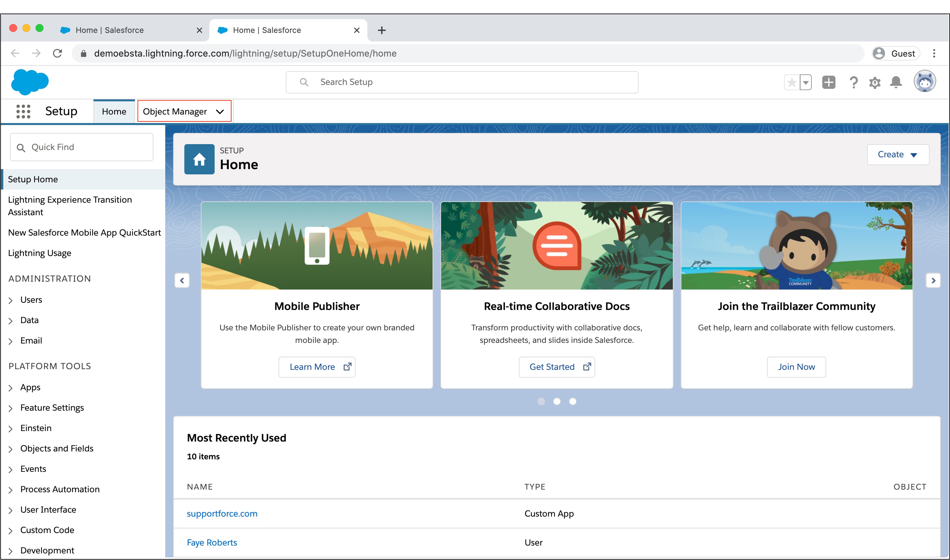The image size is (950, 560).
Task: Click the Setup gear icon
Action: [874, 82]
